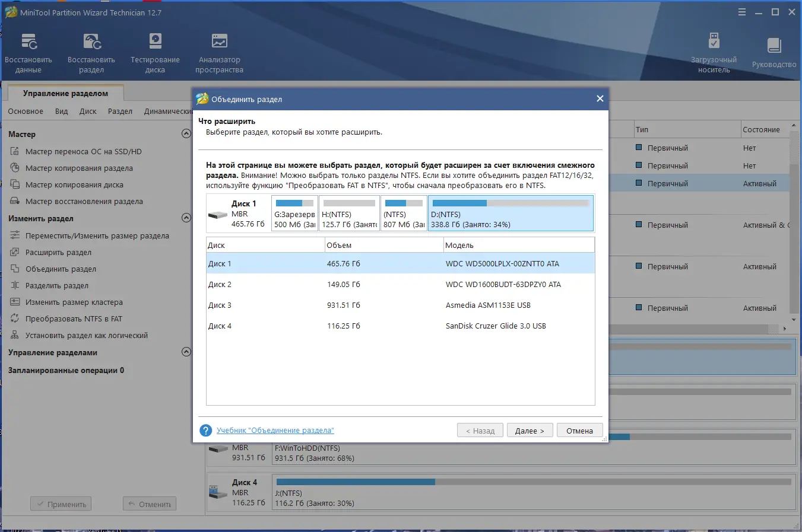Select the G:Зарезерв 500 Мб partition block
Viewport: 802px width, 532px height.
(x=294, y=214)
